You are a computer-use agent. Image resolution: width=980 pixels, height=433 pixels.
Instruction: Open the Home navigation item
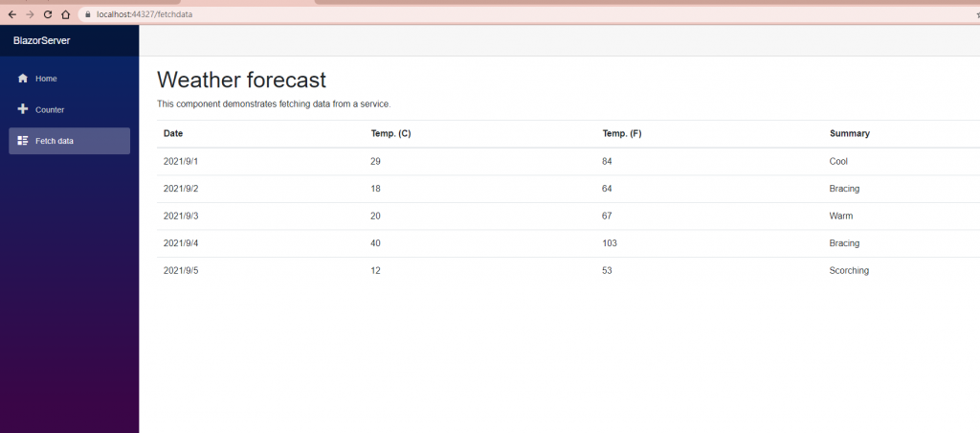[69, 79]
